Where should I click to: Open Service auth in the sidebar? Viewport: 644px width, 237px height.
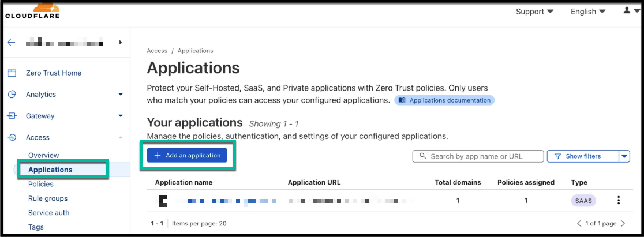click(48, 213)
